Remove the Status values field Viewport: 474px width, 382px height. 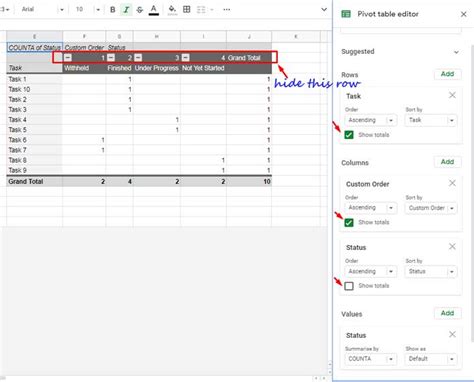click(x=452, y=334)
